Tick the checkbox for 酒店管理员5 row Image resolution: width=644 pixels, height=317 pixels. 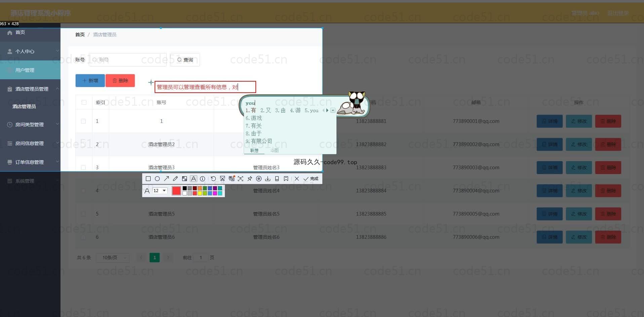pos(83,214)
